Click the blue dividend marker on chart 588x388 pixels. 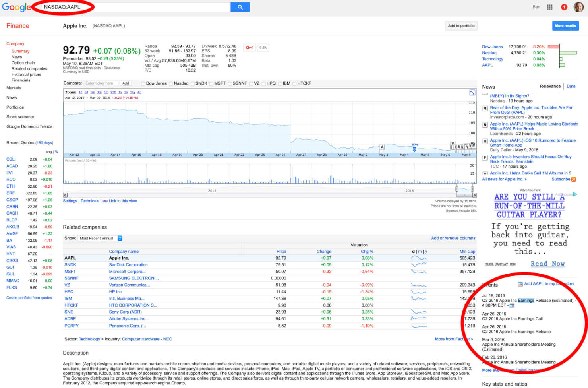(414, 149)
